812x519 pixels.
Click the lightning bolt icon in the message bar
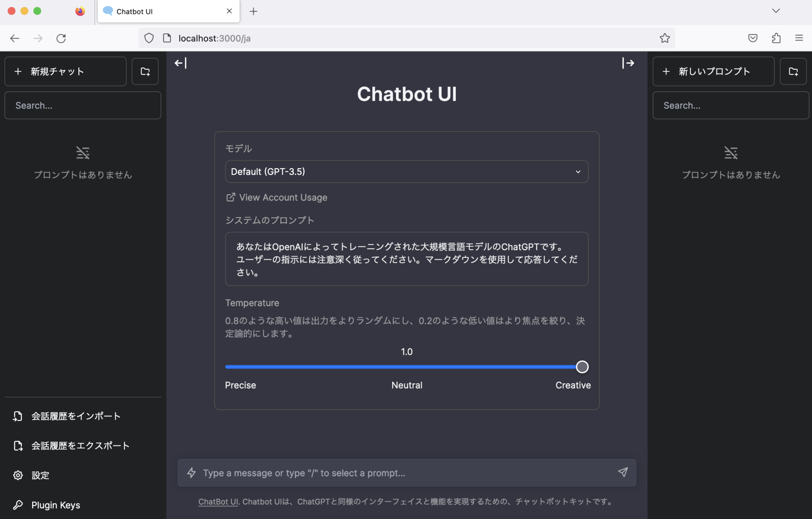pos(192,473)
